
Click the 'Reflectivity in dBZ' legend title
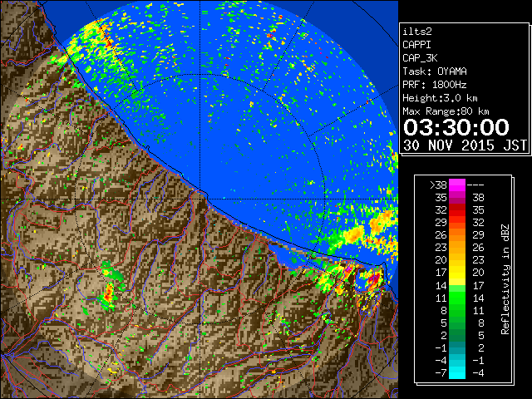point(505,279)
